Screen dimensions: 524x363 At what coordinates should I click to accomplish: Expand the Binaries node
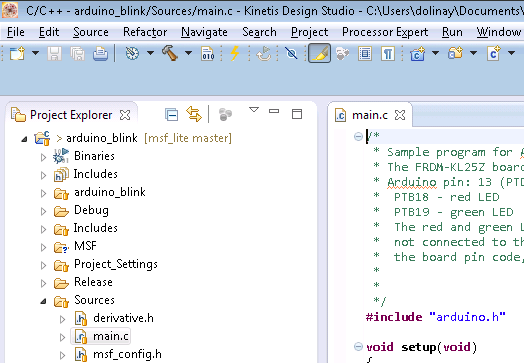tap(43, 157)
